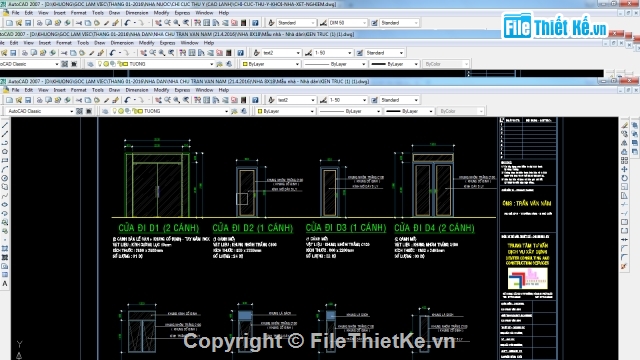Toggle lock icon of TUONG layer in front window
The image size is (640, 360).
click(134, 111)
